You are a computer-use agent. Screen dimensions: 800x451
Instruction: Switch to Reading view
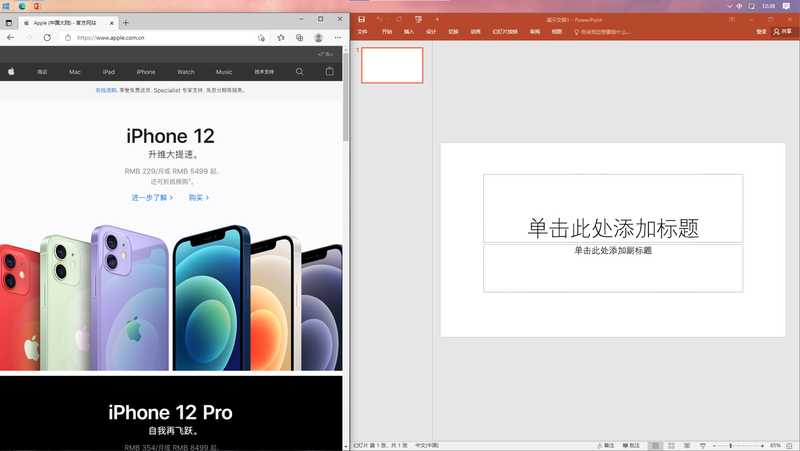(687, 445)
